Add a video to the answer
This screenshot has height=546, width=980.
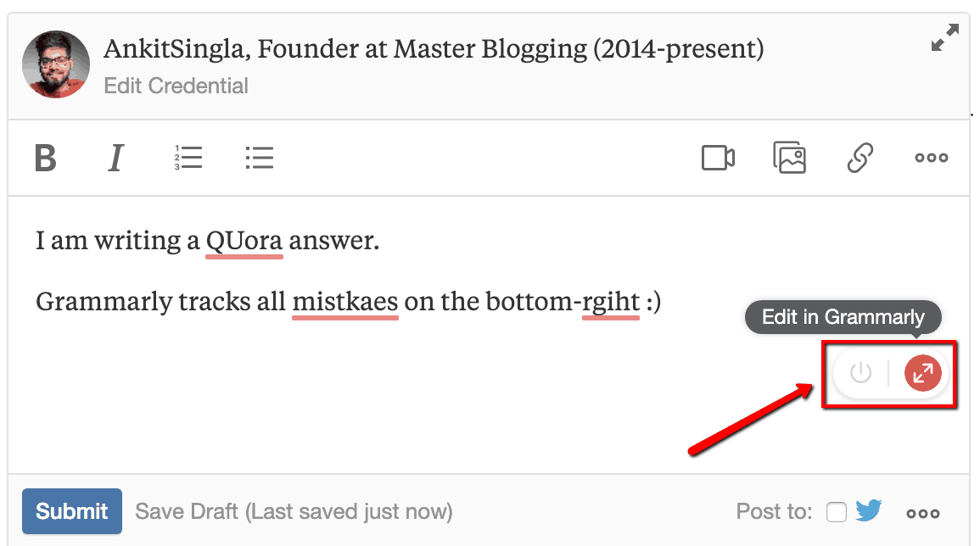point(718,159)
